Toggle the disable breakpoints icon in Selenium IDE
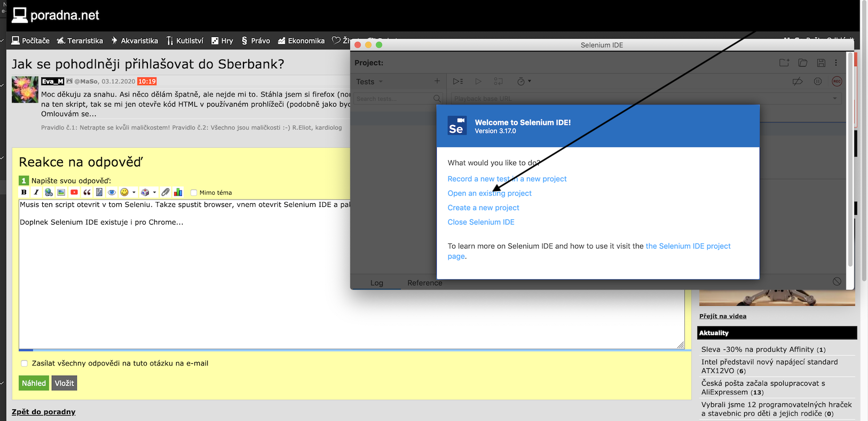The image size is (868, 421). click(x=798, y=81)
